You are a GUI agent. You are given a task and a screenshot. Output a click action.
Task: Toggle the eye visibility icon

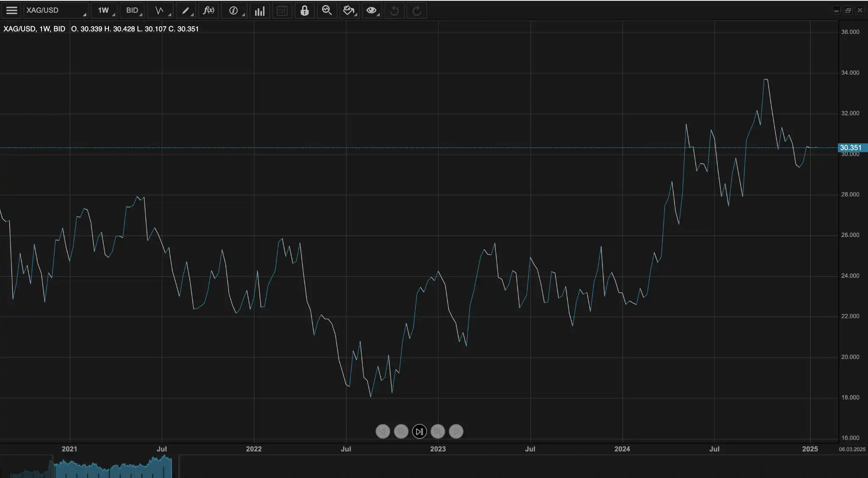[x=372, y=10]
